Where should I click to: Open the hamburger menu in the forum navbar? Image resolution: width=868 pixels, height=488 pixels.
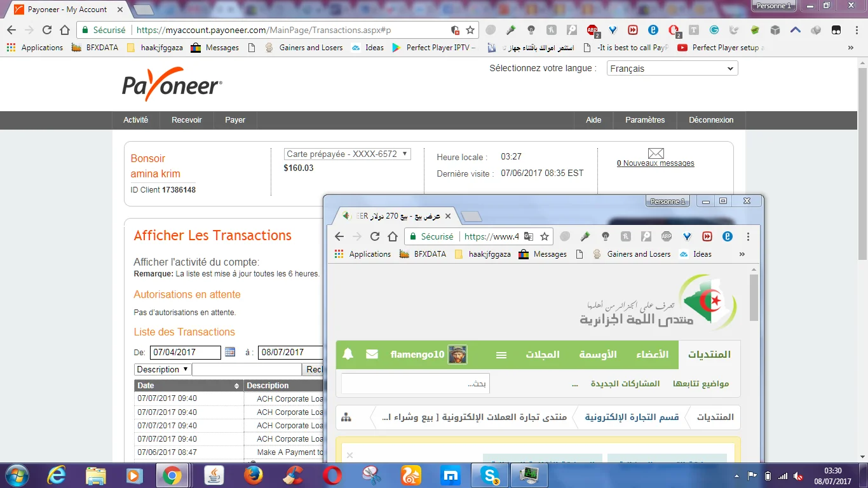pos(501,355)
